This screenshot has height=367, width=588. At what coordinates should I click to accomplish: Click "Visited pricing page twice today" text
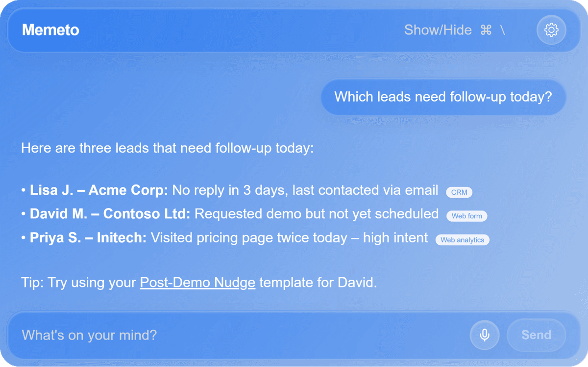(289, 238)
